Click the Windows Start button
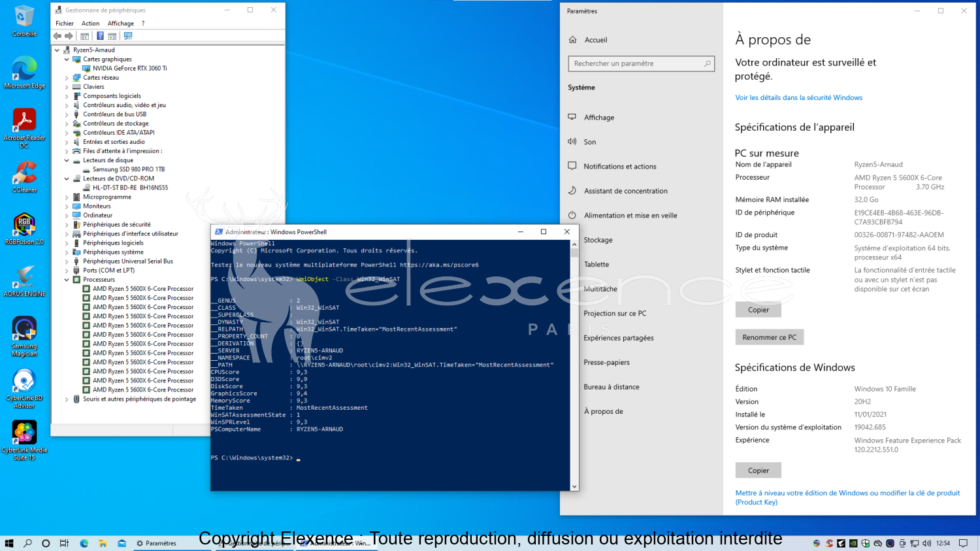The height and width of the screenshot is (551, 980). [9, 543]
